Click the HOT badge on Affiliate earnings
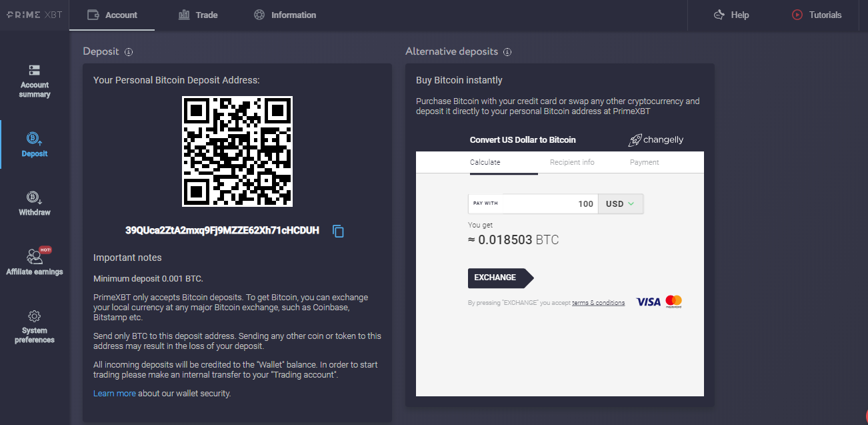 pos(45,250)
